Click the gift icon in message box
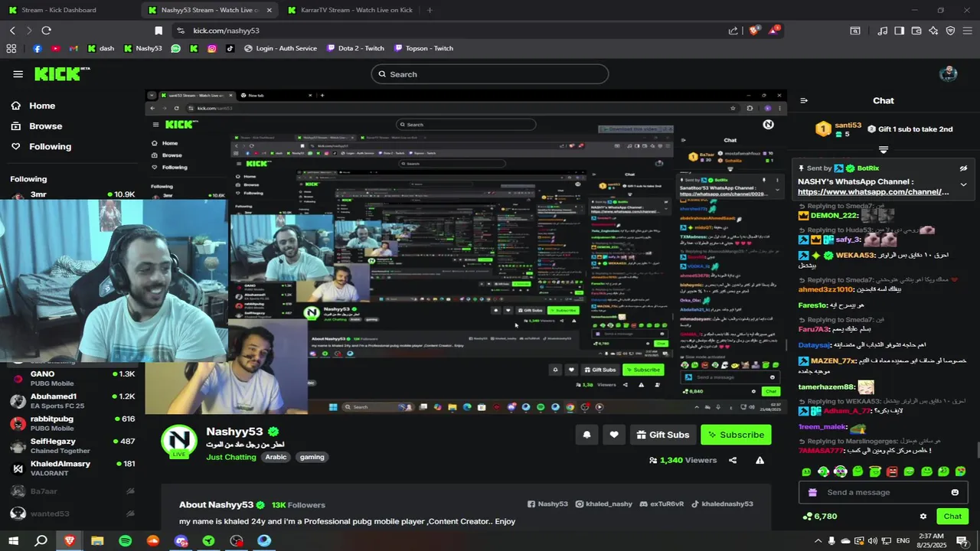980x551 pixels. (x=813, y=492)
